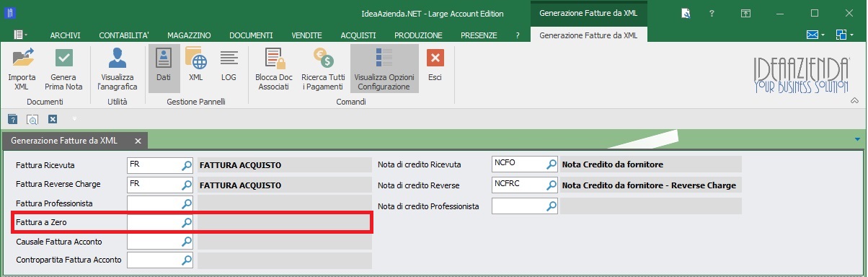Collapse the ribbon with double chevron
868x277 pixels.
click(855, 100)
